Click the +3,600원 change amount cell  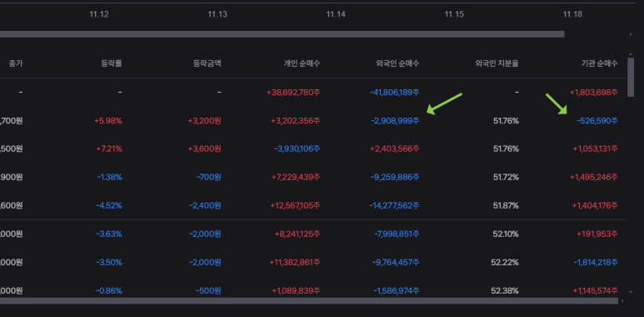(205, 148)
